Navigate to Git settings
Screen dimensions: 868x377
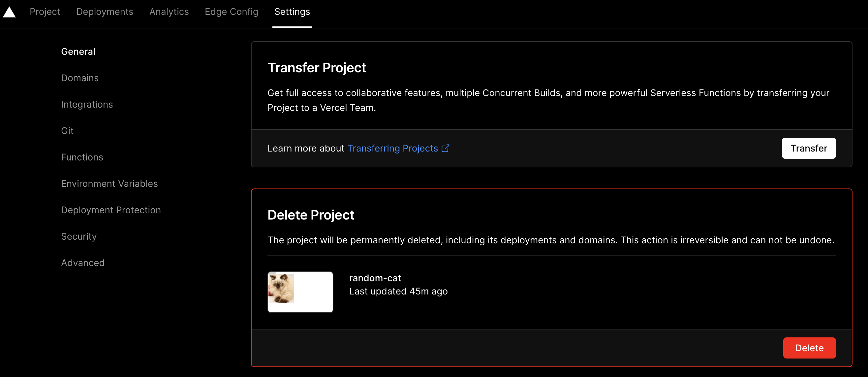(x=67, y=131)
